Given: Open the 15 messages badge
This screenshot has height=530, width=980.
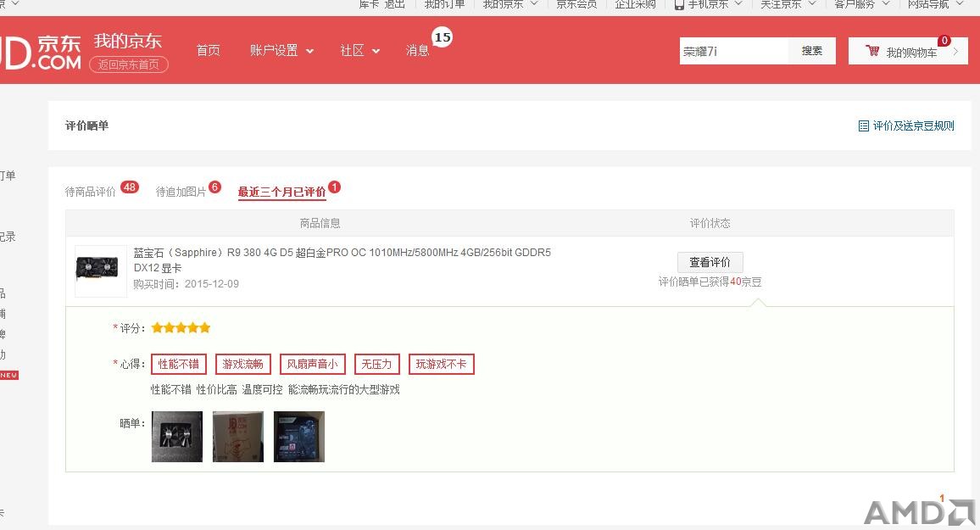Looking at the screenshot, I should click(443, 37).
